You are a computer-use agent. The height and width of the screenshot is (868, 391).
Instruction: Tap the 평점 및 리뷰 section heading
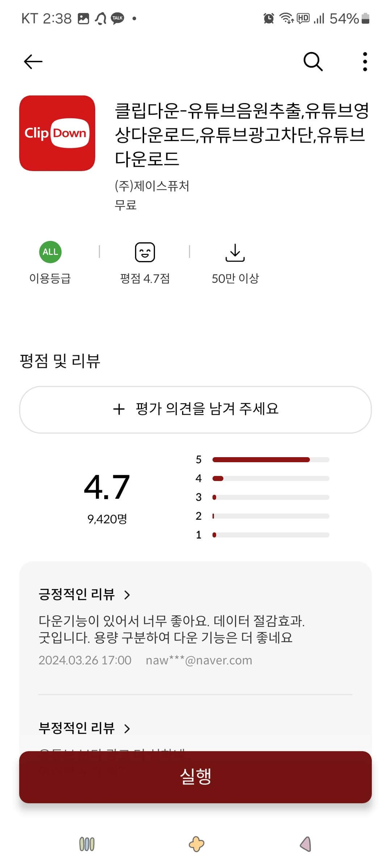(60, 361)
